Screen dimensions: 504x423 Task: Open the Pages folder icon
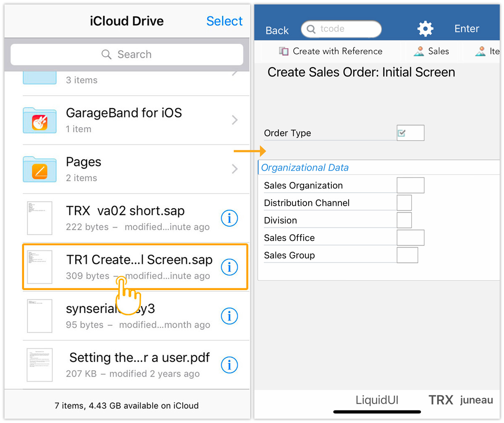coord(39,169)
